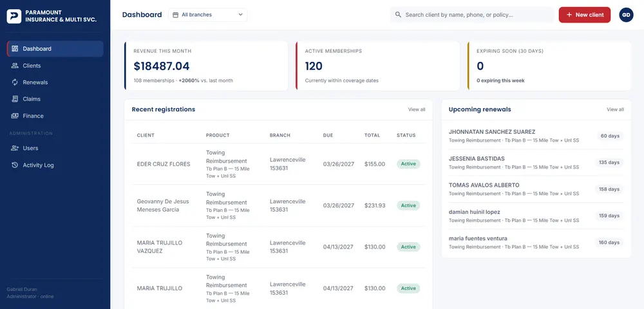The image size is (644, 309).
Task: Click the New client button
Action: coord(585,15)
